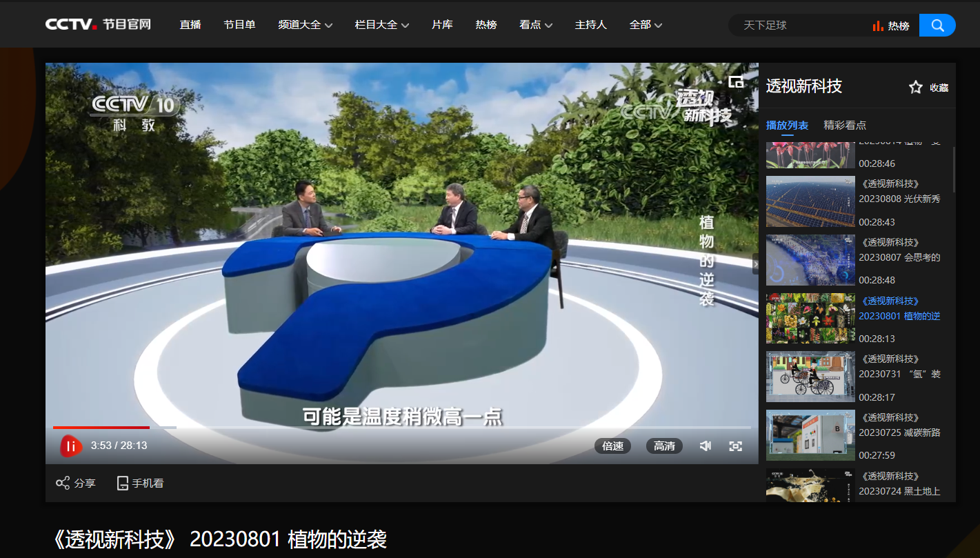Image resolution: width=980 pixels, height=558 pixels.
Task: Click the CCTV 节目官网 logo
Action: pyautogui.click(x=98, y=25)
